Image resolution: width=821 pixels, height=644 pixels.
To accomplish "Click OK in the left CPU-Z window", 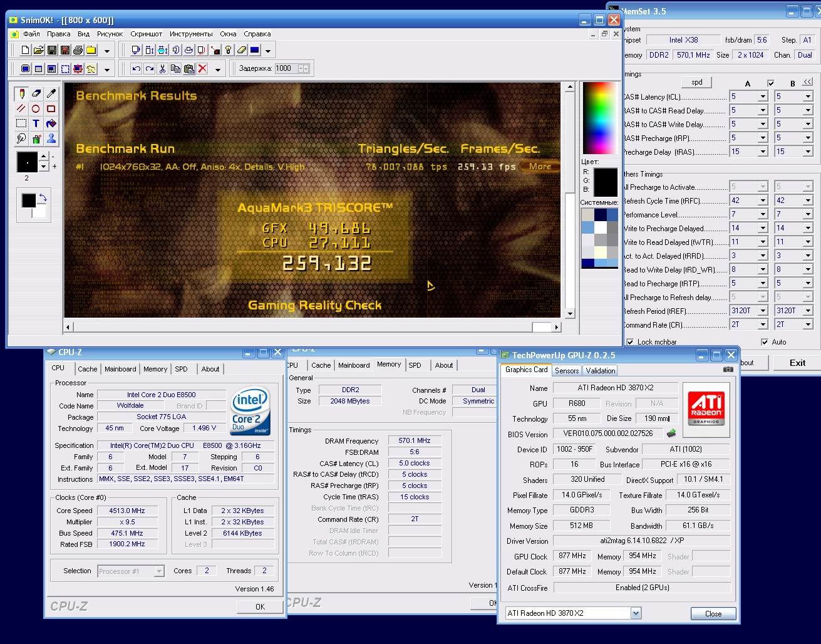I will coord(260,606).
